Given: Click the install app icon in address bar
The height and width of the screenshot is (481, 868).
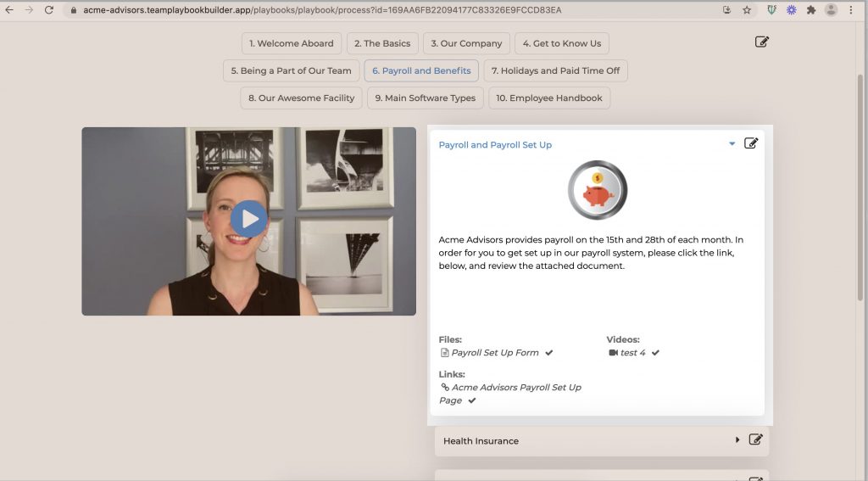Looking at the screenshot, I should pos(726,10).
